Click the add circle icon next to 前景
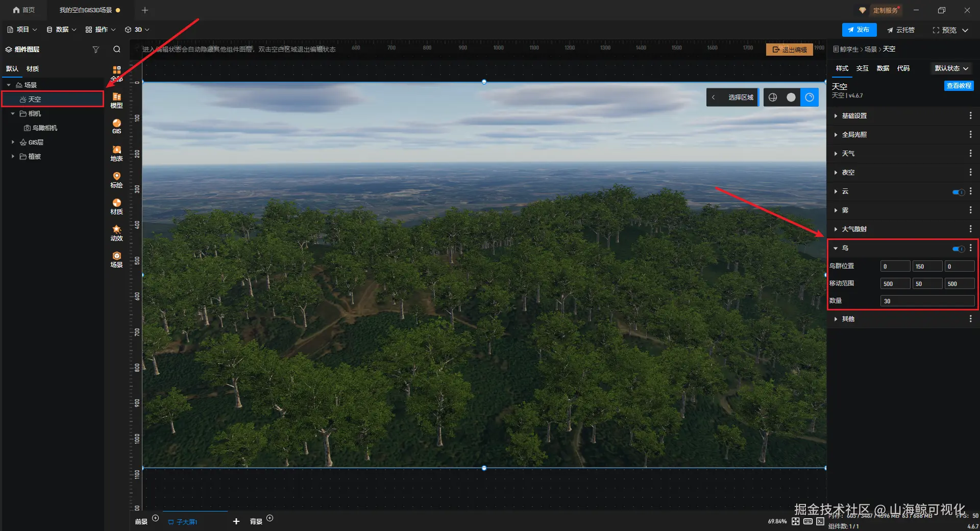Image resolution: width=980 pixels, height=531 pixels. coord(156,518)
